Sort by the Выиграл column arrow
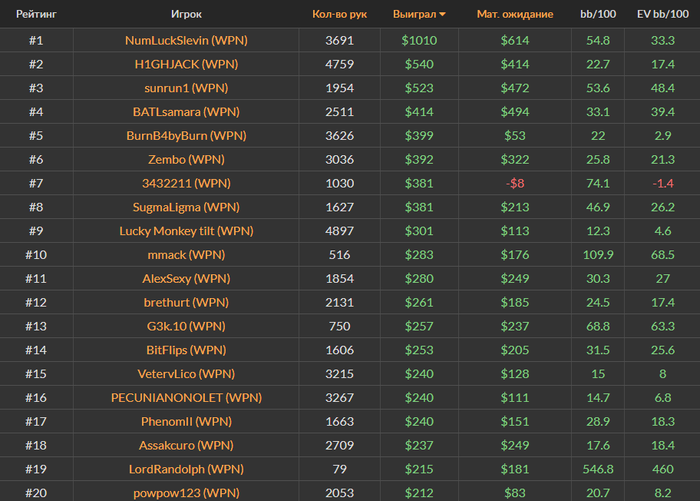 coord(442,14)
